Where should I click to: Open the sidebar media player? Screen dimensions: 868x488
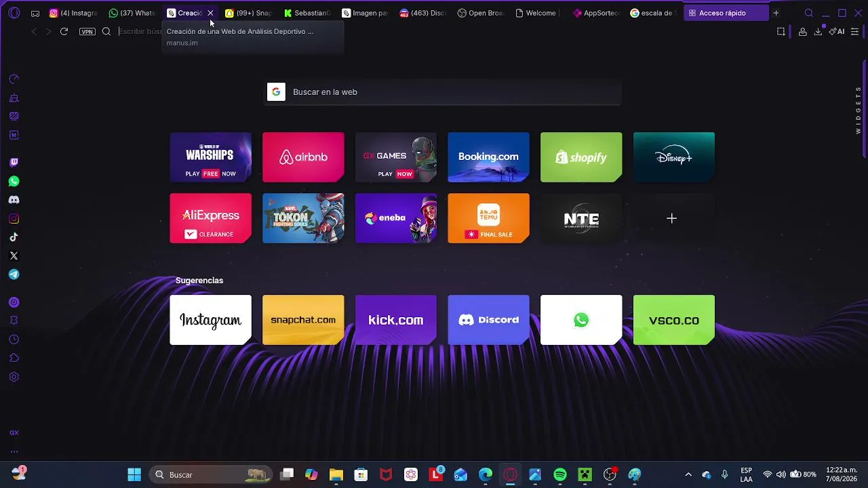coord(14,302)
